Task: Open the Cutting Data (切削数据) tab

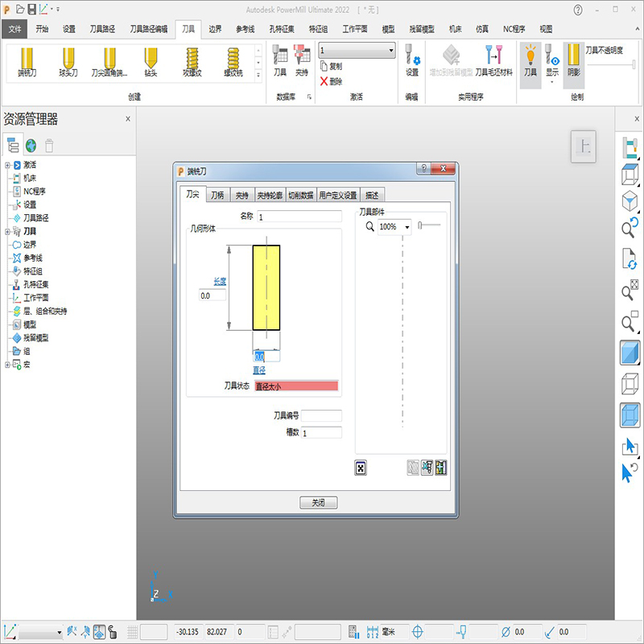Action: point(300,195)
